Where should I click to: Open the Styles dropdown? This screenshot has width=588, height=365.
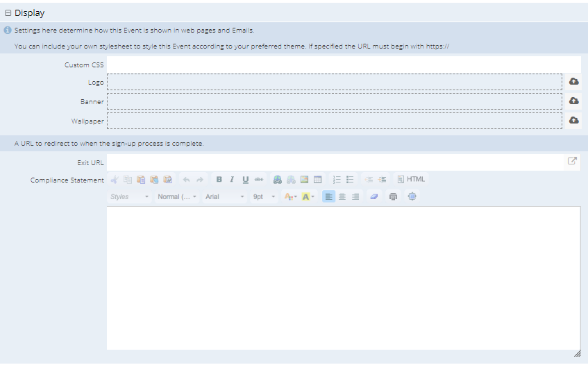[x=130, y=197]
